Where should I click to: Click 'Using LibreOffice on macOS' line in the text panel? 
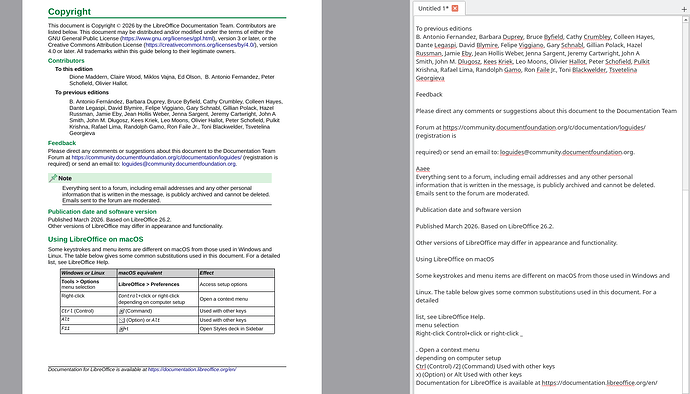455,259
